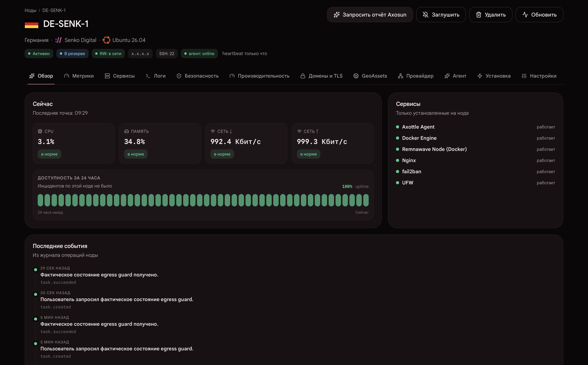Click the trash can icon
Image resolution: width=588 pixels, height=365 pixels.
tap(479, 15)
